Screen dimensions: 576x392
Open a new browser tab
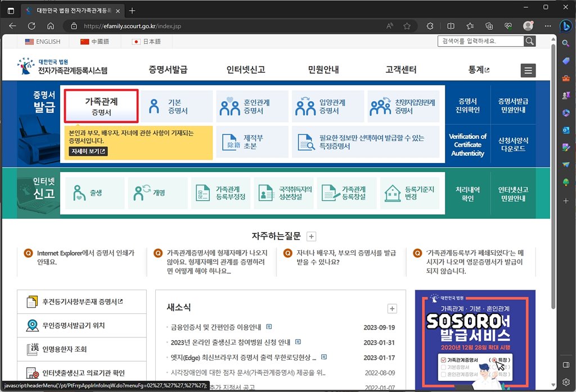132,11
